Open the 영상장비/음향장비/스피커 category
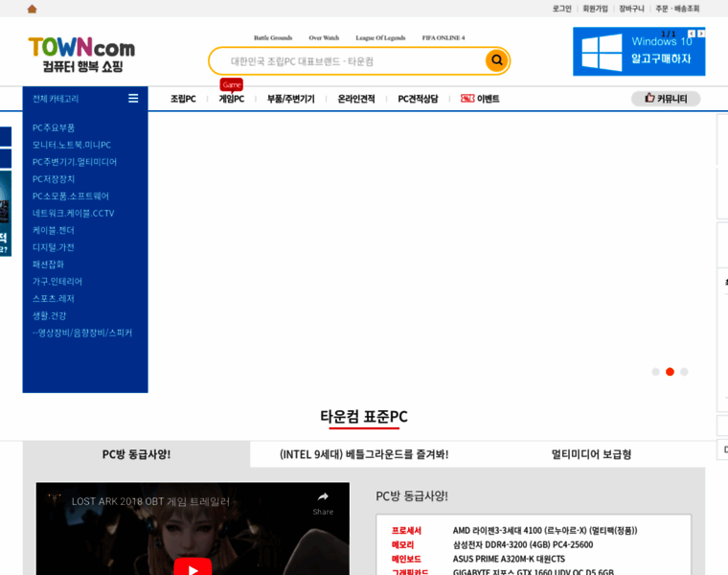The width and height of the screenshot is (728, 575). pyautogui.click(x=82, y=333)
